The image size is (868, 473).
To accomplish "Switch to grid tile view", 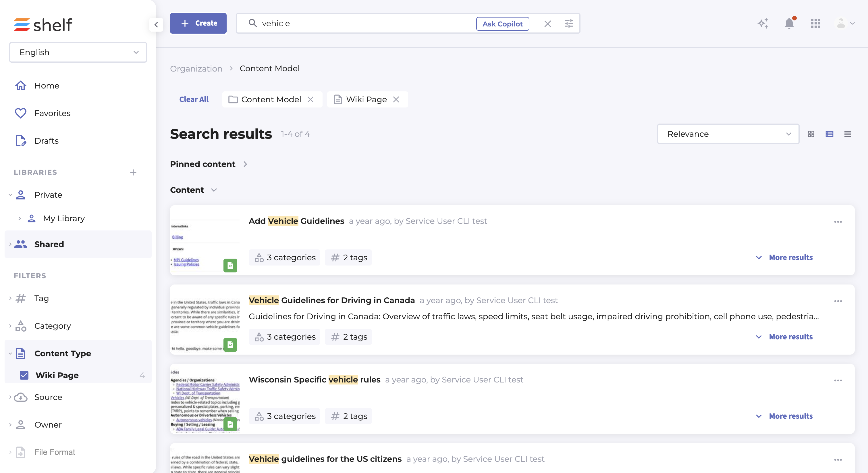I will click(x=811, y=134).
